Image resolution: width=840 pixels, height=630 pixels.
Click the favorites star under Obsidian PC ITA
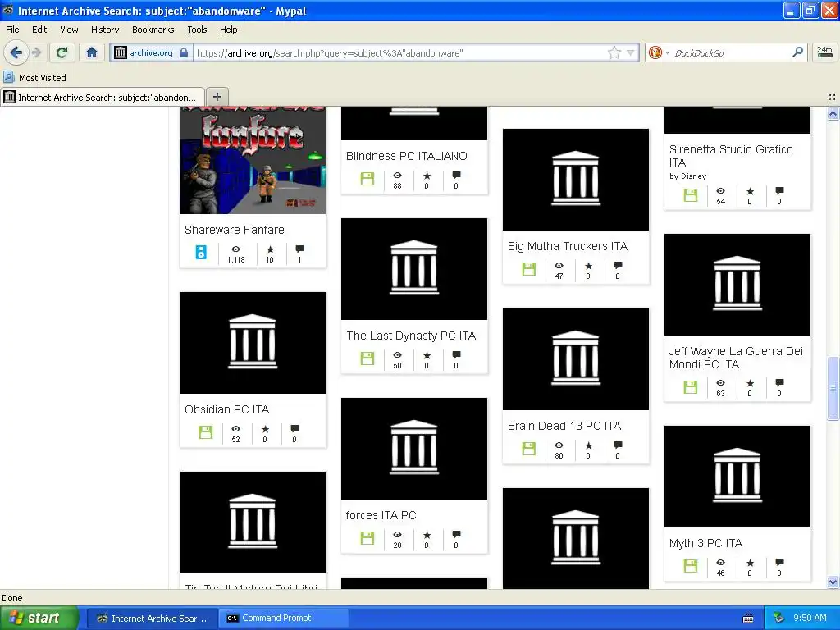coord(265,429)
